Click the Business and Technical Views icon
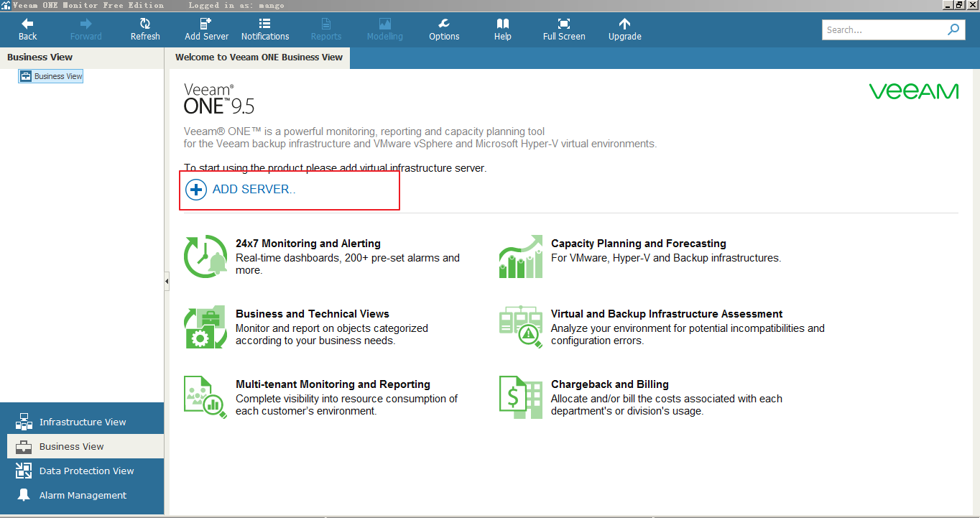The image size is (980, 518). tap(205, 326)
